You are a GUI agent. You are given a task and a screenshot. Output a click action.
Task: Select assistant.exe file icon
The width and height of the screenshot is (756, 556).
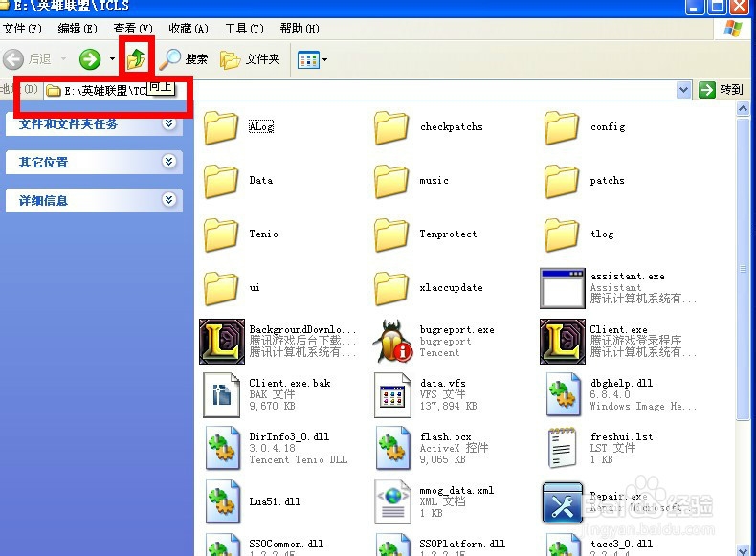coord(563,288)
